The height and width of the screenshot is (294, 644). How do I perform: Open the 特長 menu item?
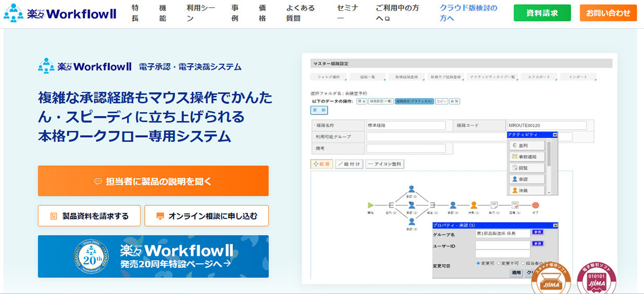[x=135, y=13]
